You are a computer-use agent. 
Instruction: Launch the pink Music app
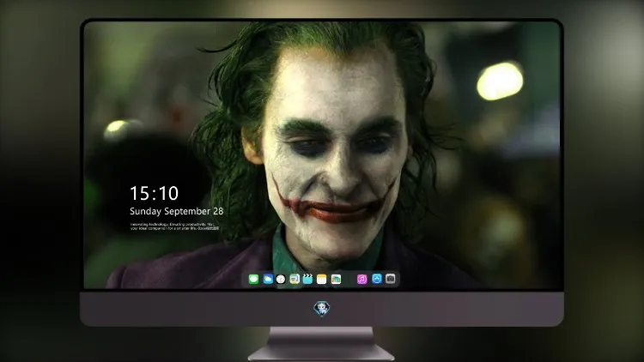pos(361,279)
